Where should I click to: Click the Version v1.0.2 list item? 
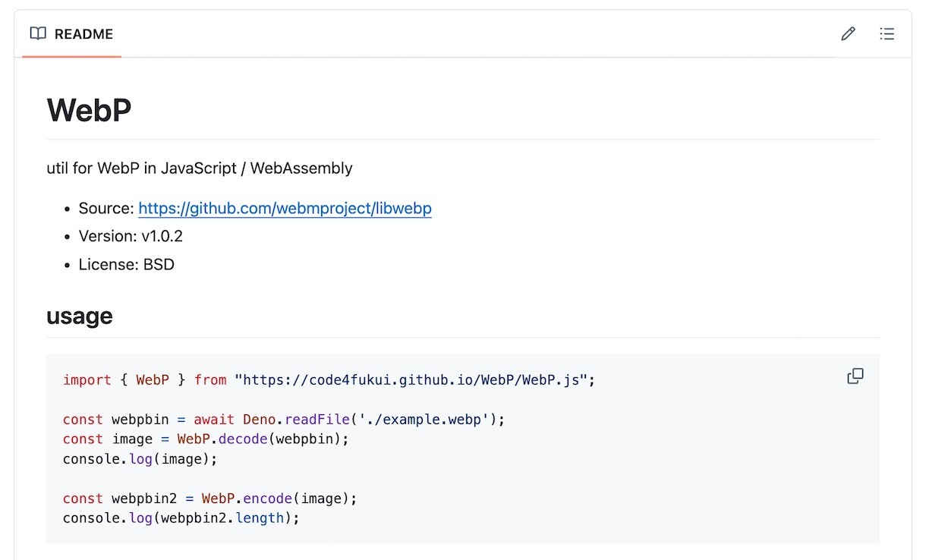(x=131, y=236)
